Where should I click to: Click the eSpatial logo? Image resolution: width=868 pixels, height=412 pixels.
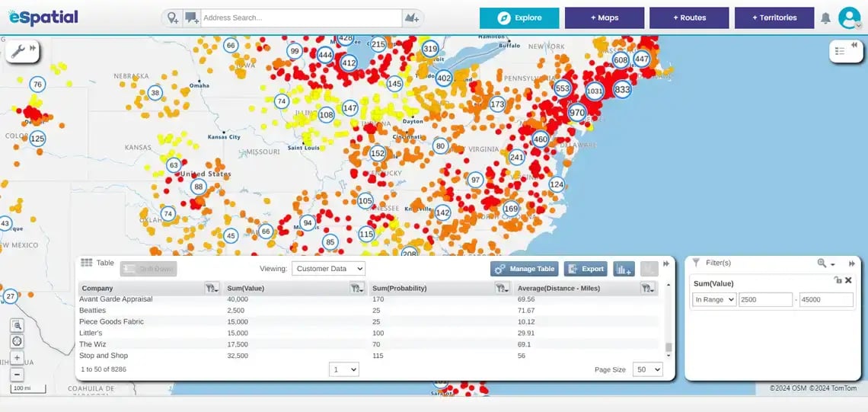coord(43,18)
